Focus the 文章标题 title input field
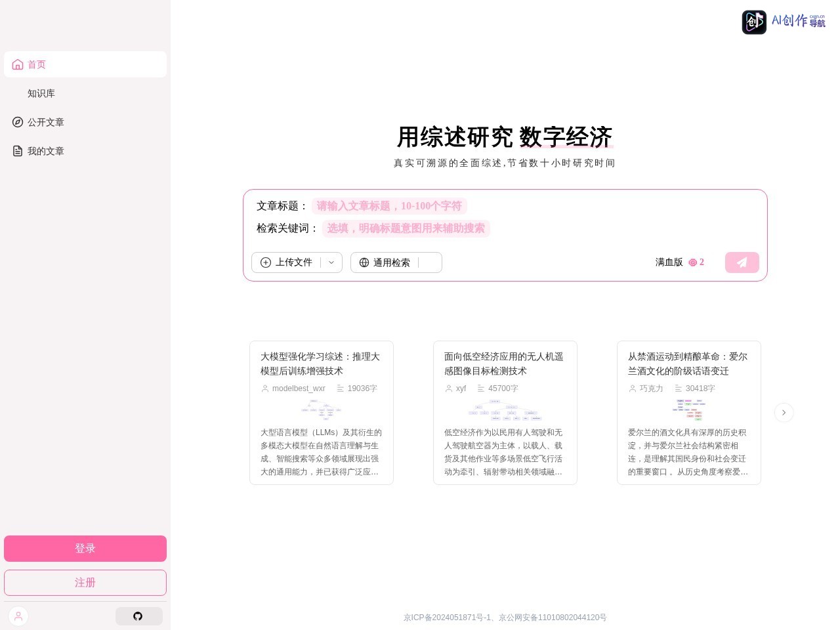The height and width of the screenshot is (630, 840). [389, 206]
